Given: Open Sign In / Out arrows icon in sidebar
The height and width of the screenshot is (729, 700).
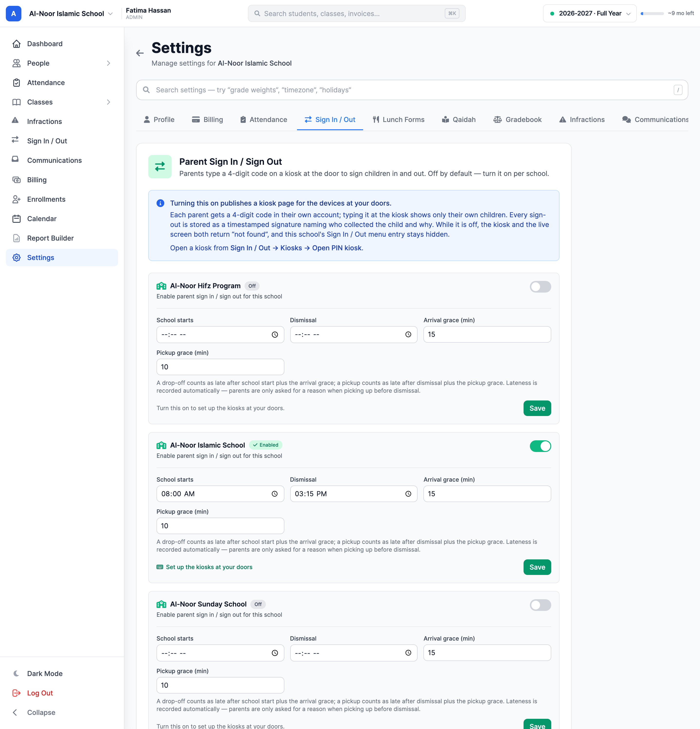Looking at the screenshot, I should [15, 140].
